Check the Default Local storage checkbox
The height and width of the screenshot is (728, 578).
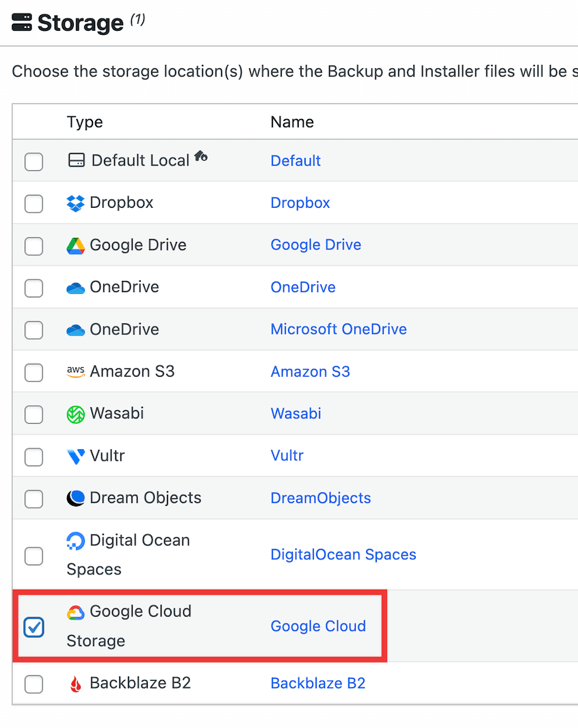tap(34, 161)
